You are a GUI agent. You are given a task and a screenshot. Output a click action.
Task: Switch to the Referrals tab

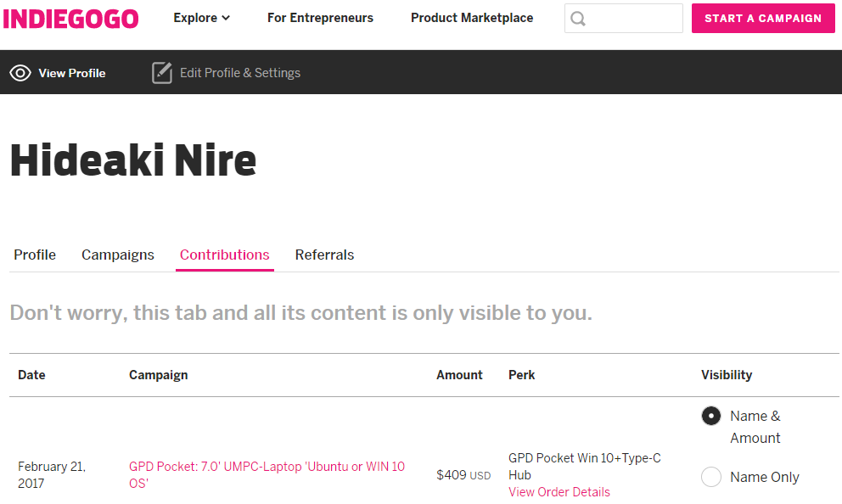[x=324, y=255]
